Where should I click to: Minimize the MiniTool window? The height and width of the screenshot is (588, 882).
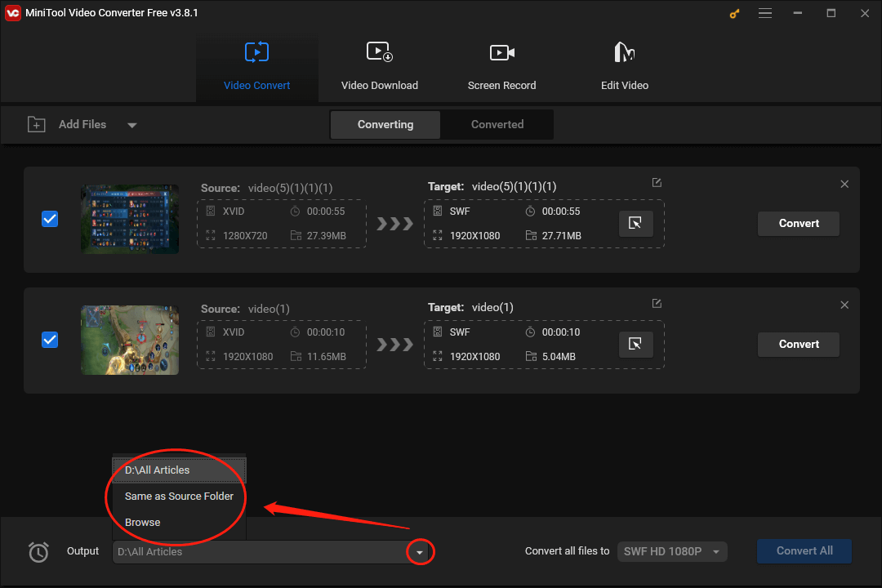(x=798, y=13)
